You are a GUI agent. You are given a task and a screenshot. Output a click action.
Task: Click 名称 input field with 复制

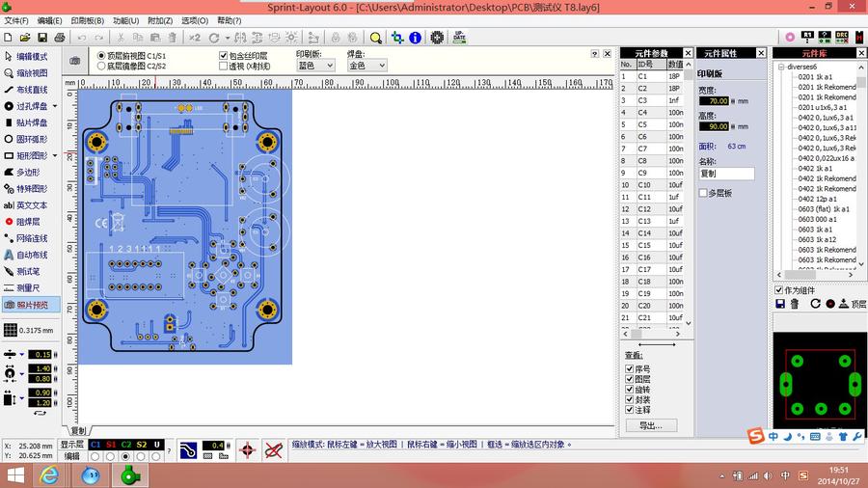click(726, 174)
